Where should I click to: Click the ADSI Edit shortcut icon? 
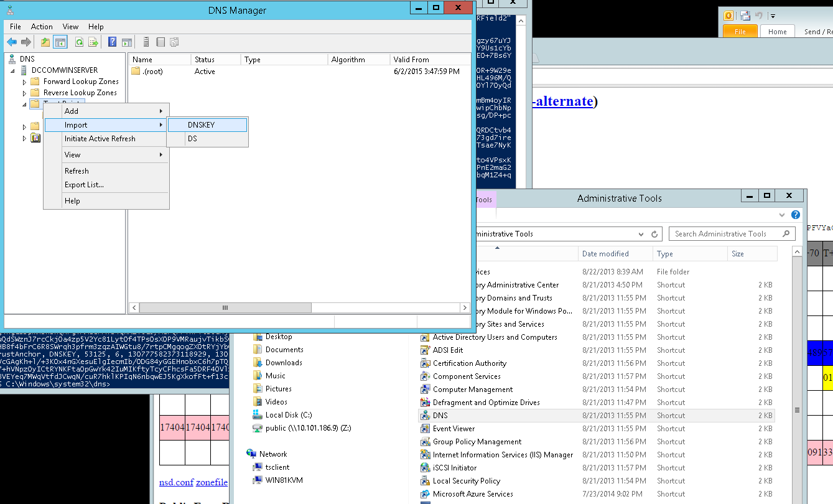pyautogui.click(x=426, y=350)
